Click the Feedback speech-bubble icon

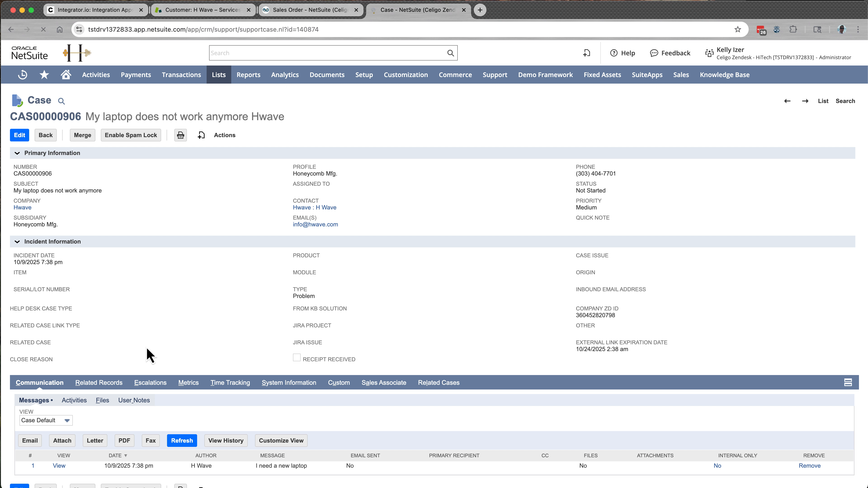pyautogui.click(x=654, y=53)
